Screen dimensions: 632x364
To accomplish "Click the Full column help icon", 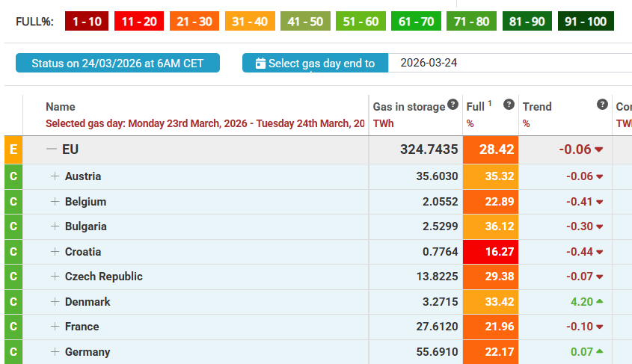I will [x=509, y=105].
